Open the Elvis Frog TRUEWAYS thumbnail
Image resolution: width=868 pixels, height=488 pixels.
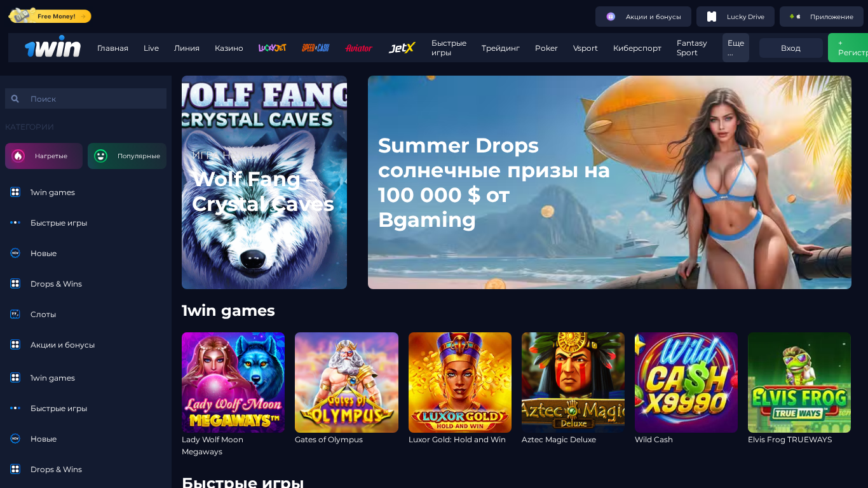(799, 383)
